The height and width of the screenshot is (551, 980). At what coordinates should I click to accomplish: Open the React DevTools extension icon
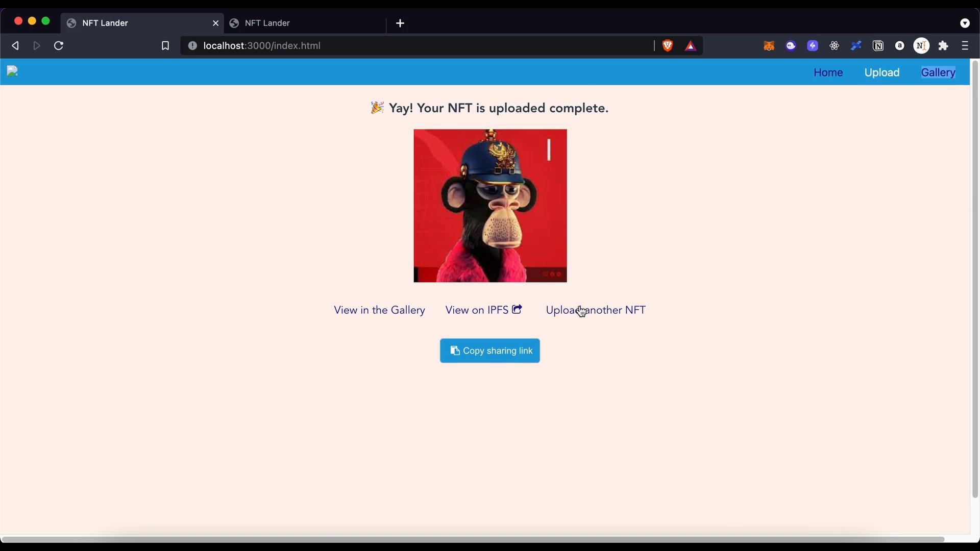click(835, 46)
